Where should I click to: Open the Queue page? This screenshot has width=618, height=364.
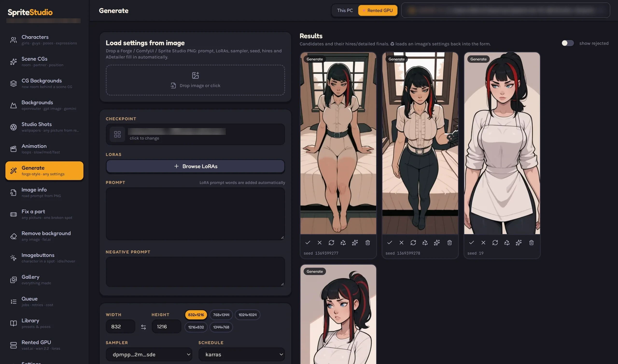pos(44,302)
